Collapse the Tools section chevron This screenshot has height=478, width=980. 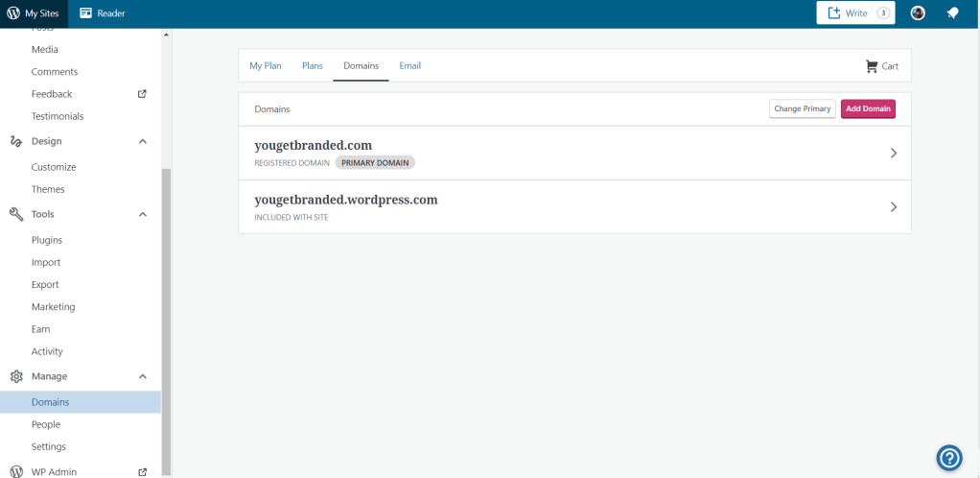(x=143, y=214)
